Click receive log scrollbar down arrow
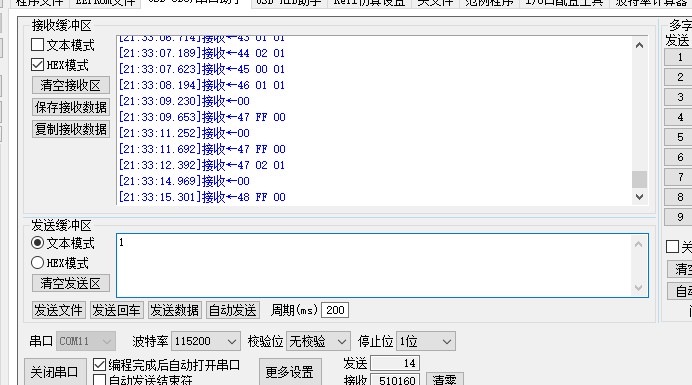Viewport: 692px width, 385px height. tap(639, 196)
